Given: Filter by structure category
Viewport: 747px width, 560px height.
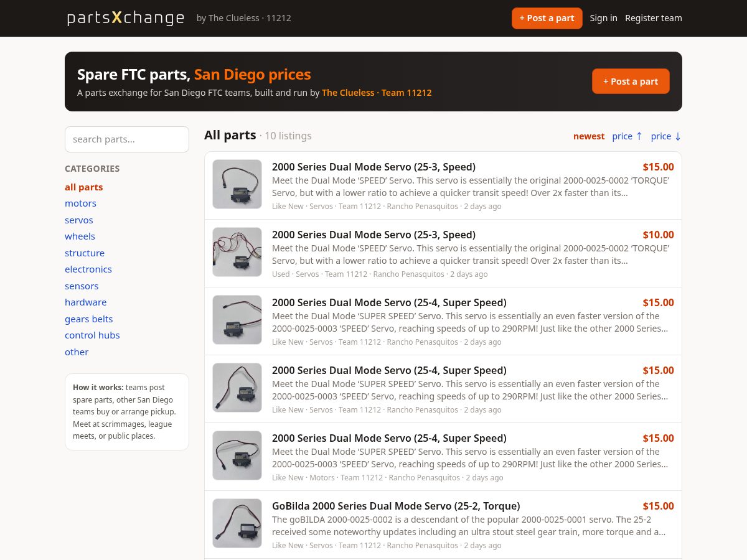Looking at the screenshot, I should 85,253.
